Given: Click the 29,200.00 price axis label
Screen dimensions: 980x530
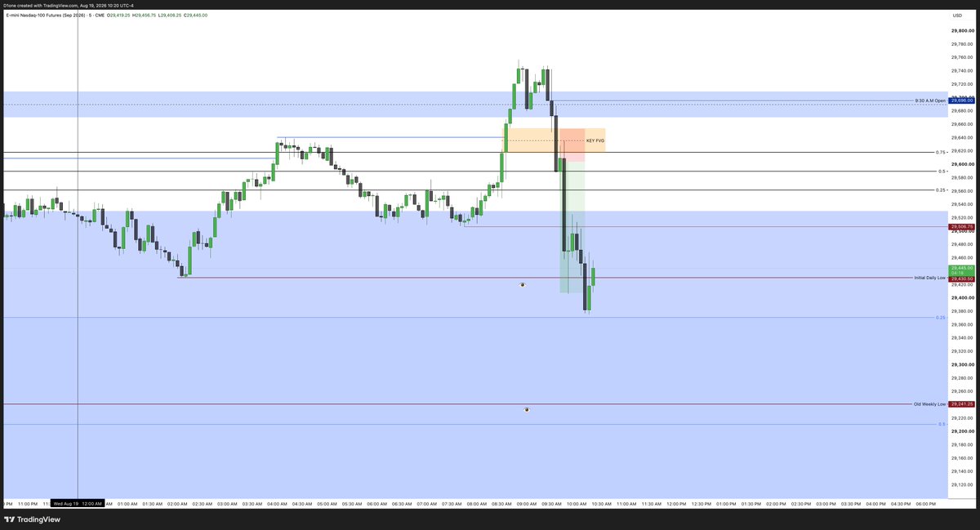Looking at the screenshot, I should tap(963, 431).
